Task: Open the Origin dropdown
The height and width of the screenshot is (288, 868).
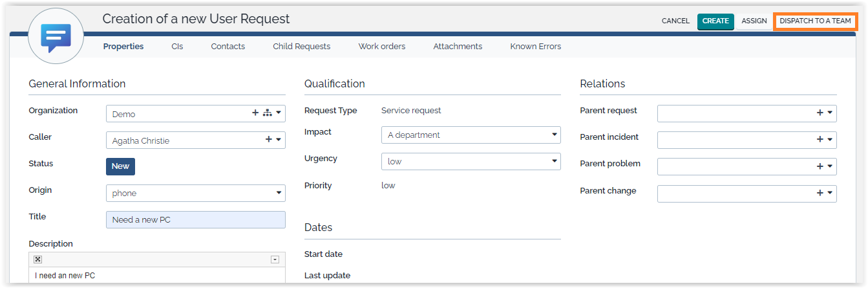Action: pyautogui.click(x=279, y=193)
